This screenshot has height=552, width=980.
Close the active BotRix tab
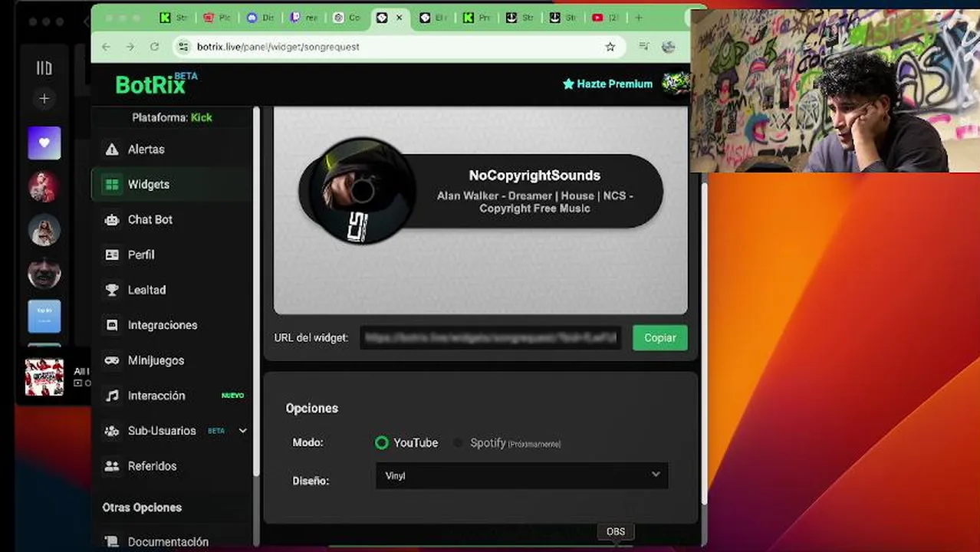(399, 18)
